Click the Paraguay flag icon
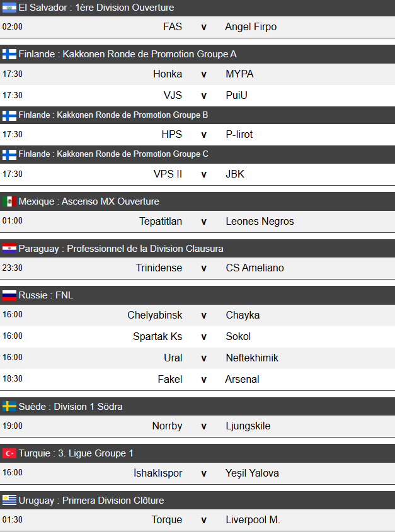 pyautogui.click(x=9, y=248)
